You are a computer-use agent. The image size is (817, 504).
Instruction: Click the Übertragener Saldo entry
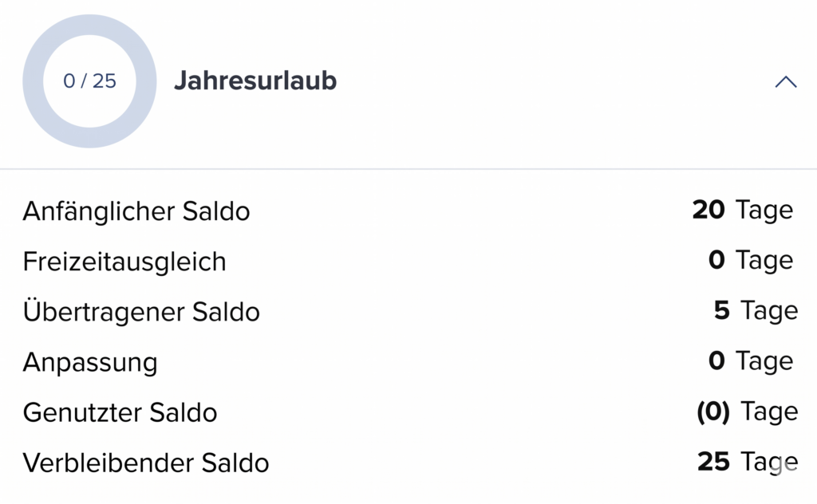[x=141, y=311]
